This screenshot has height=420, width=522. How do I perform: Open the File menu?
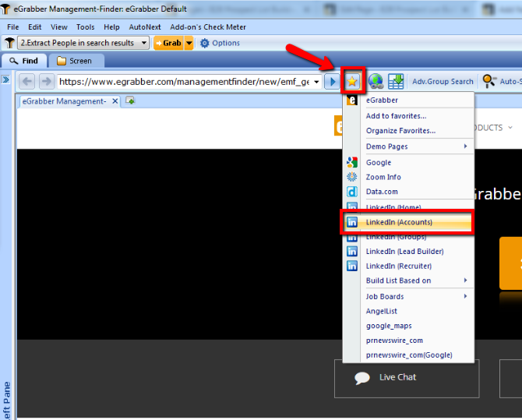pyautogui.click(x=13, y=27)
